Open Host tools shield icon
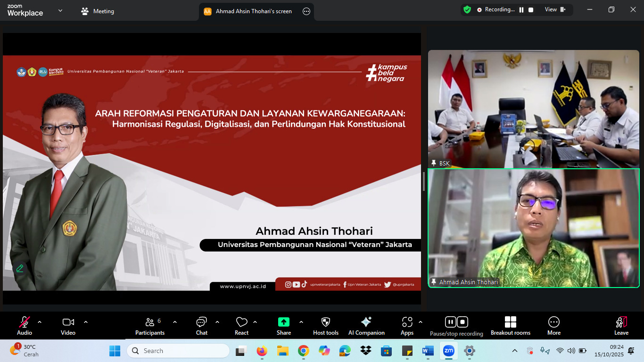 [326, 325]
